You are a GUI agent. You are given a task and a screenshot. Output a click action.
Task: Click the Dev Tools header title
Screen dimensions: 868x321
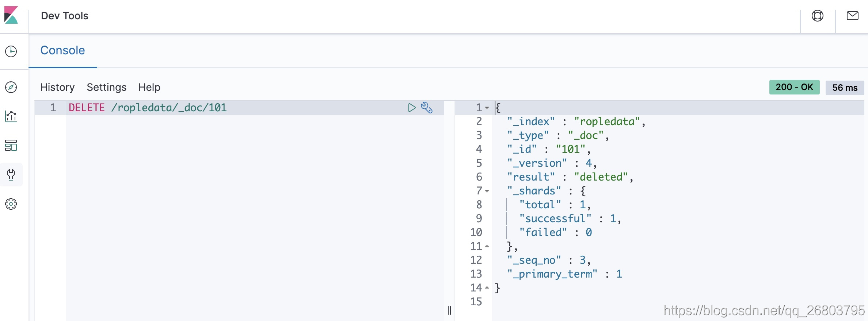pos(65,16)
